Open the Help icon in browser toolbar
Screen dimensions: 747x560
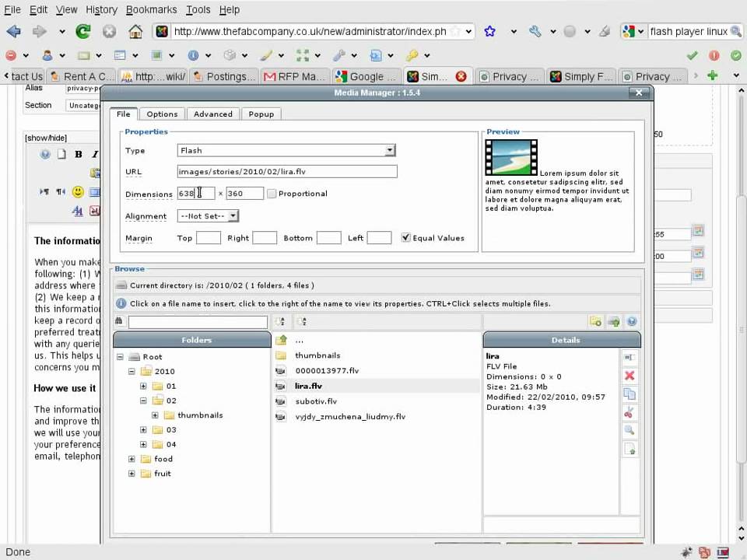632,321
